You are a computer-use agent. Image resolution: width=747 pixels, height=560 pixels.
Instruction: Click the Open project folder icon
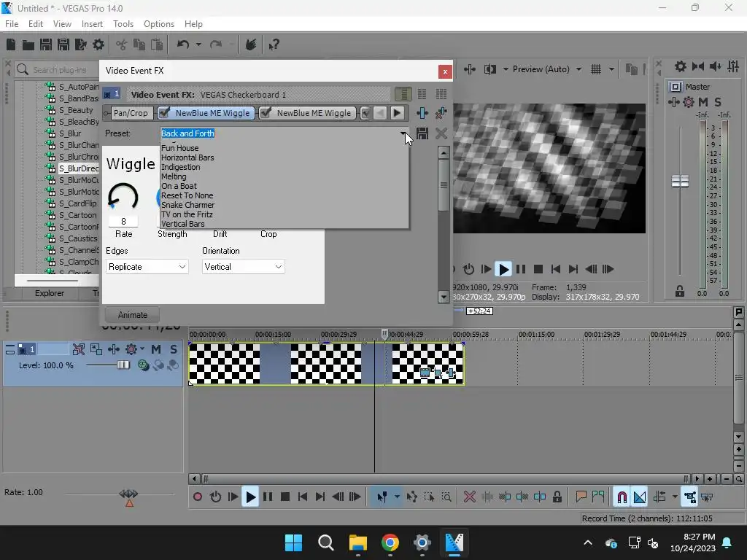[28, 44]
